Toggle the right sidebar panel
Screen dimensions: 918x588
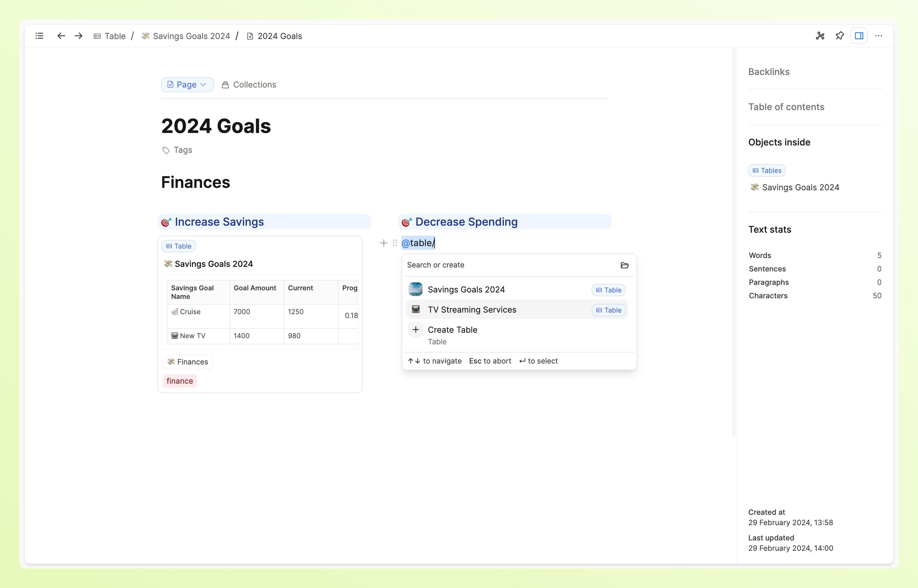click(x=859, y=36)
